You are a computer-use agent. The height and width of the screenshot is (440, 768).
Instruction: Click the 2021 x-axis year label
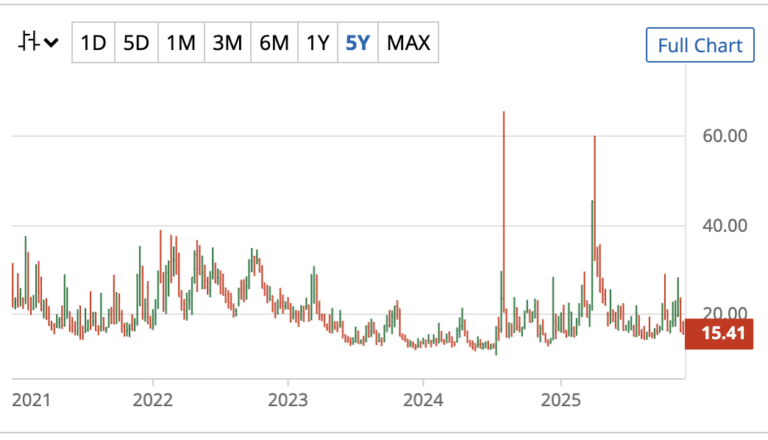tap(31, 399)
